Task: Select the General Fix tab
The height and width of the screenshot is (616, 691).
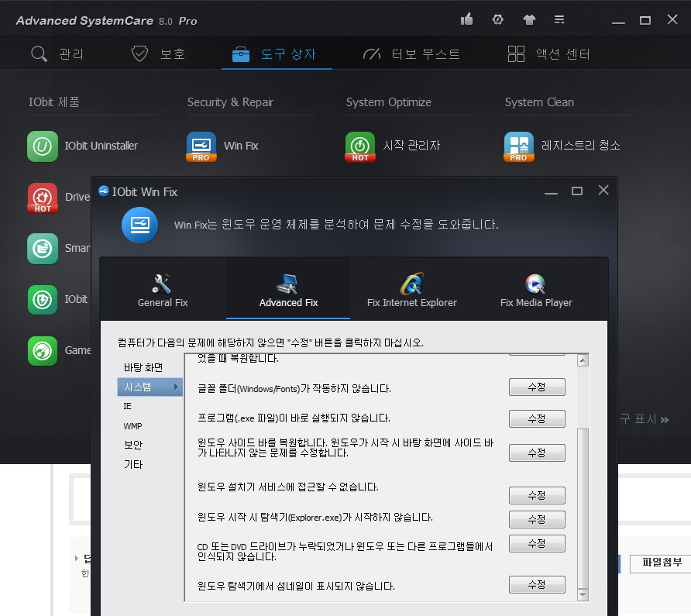Action: point(163,289)
